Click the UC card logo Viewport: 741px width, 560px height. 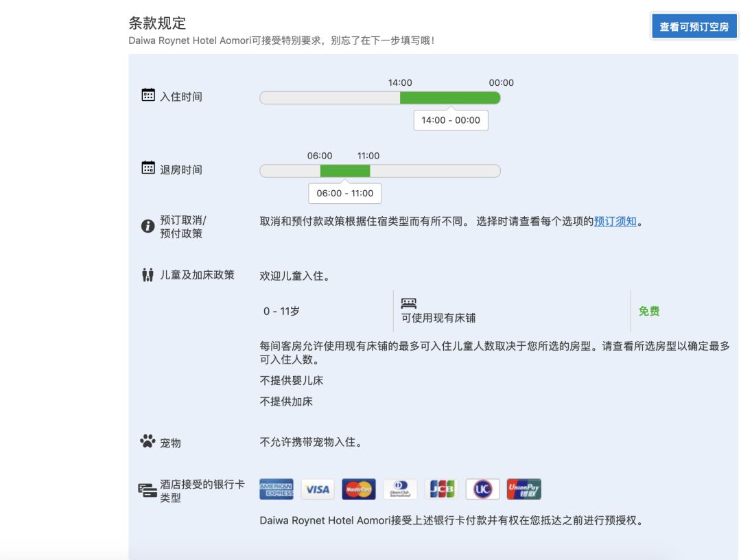point(483,489)
